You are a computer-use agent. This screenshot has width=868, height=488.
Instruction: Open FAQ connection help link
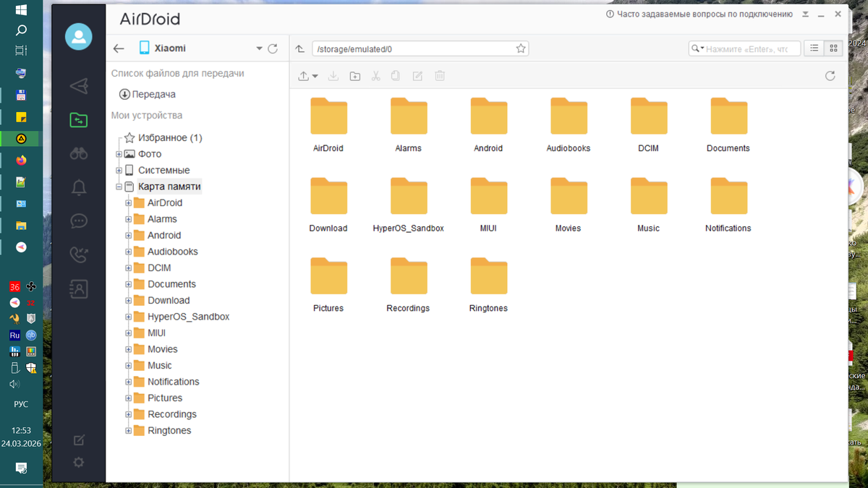point(699,14)
